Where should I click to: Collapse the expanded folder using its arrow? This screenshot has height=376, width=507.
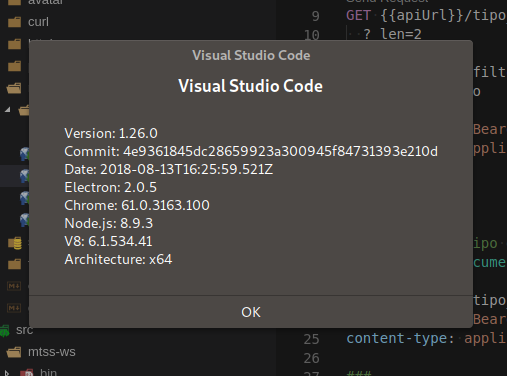(x=8, y=109)
